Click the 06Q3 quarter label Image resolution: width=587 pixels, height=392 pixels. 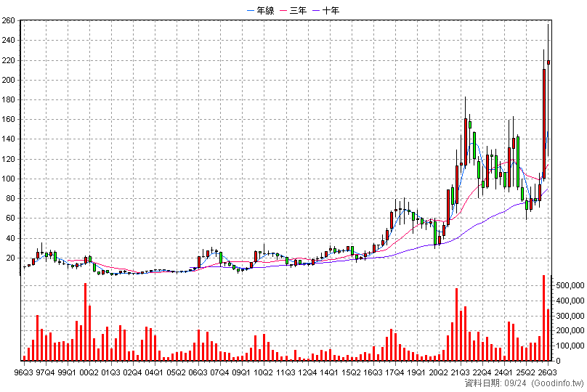(x=198, y=373)
